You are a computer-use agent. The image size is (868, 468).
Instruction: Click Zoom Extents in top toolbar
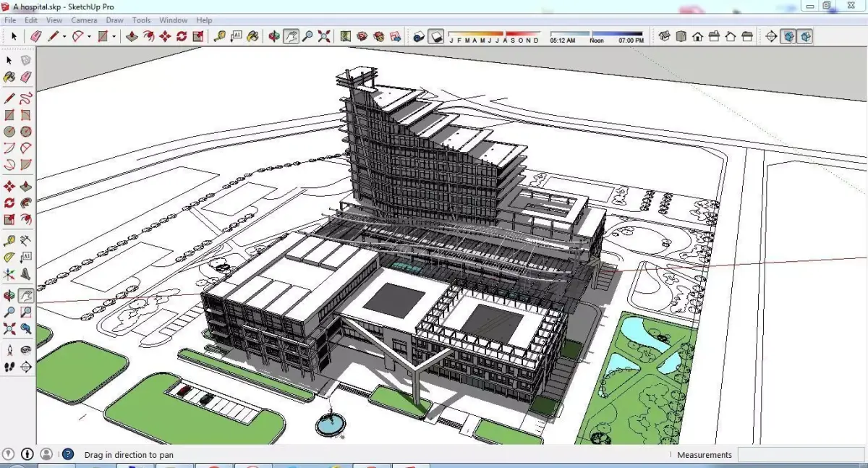pyautogui.click(x=324, y=36)
